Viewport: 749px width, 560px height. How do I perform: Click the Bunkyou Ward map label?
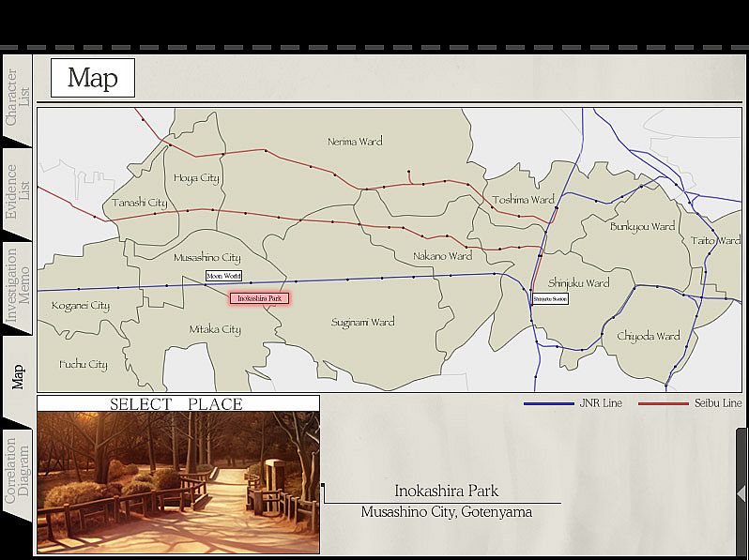coord(642,226)
